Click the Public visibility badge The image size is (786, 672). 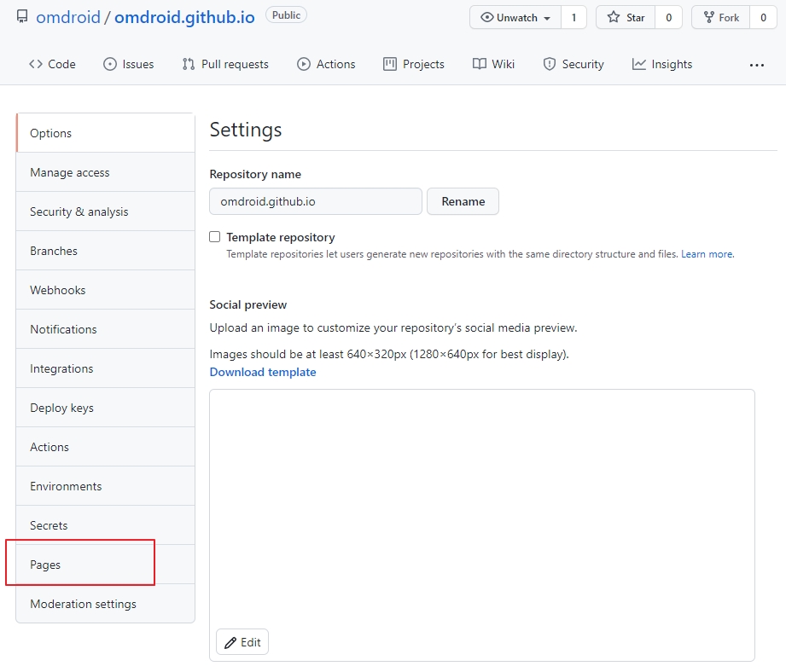[x=286, y=15]
